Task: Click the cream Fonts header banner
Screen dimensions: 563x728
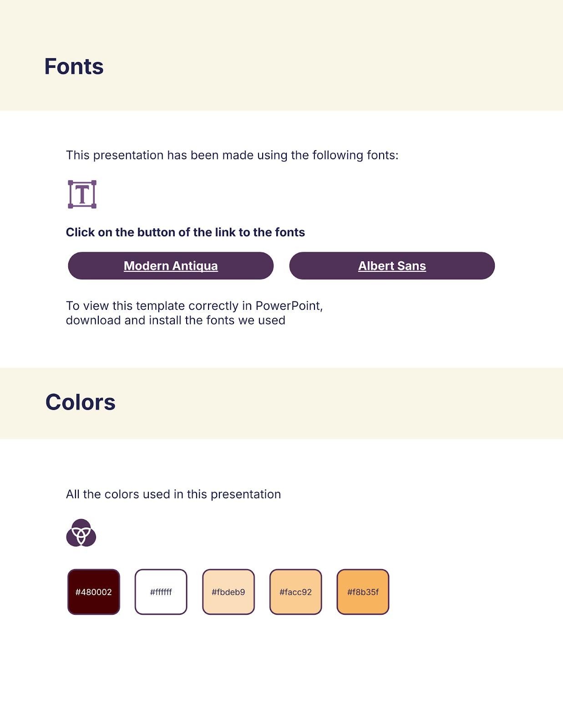Action: [x=281, y=55]
